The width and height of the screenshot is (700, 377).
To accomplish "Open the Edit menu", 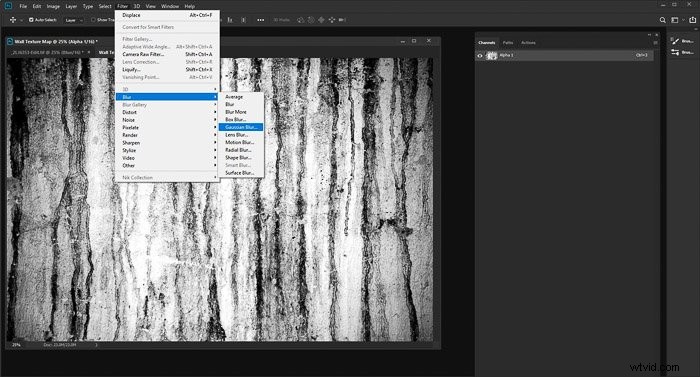I will click(x=37, y=6).
